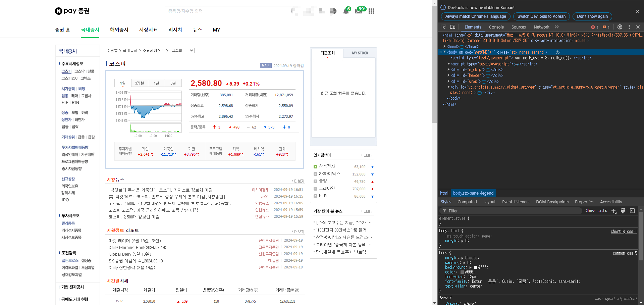This screenshot has width=644, height=305.
Task: Expand the div id="u_skip" node
Action: 449,69
